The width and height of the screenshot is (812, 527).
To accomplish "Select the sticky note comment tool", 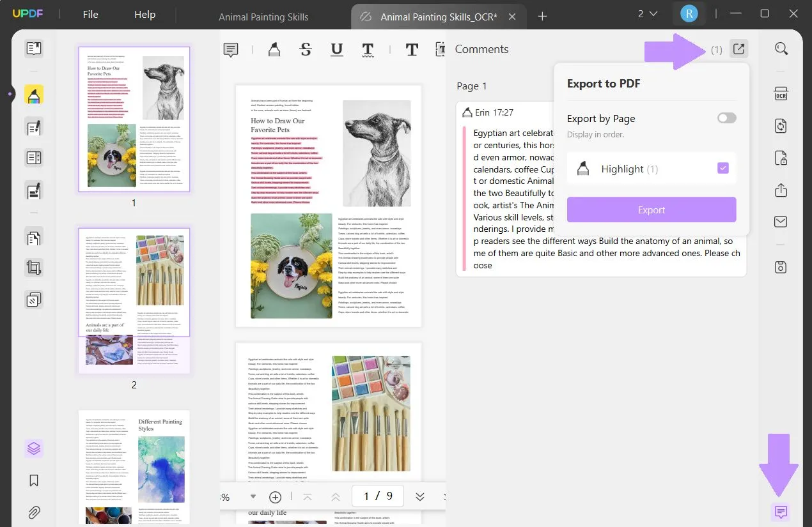I will [x=231, y=49].
